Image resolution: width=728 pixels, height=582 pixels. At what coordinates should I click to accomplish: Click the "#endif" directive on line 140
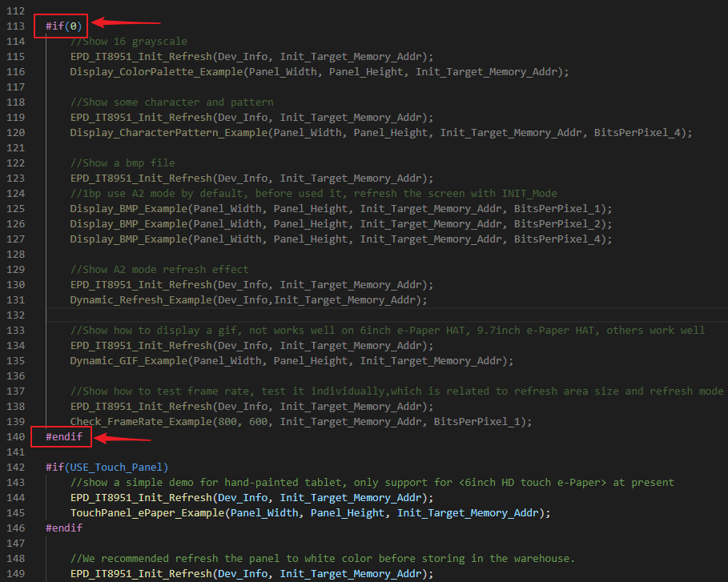63,437
